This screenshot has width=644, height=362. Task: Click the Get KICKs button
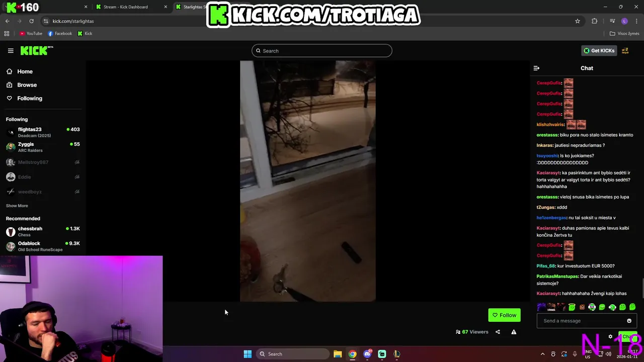599,50
